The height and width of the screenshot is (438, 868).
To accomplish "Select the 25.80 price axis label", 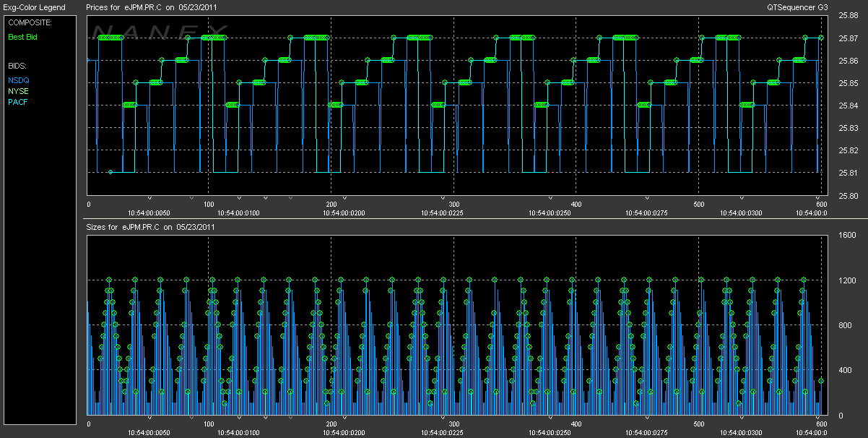I will click(x=848, y=196).
